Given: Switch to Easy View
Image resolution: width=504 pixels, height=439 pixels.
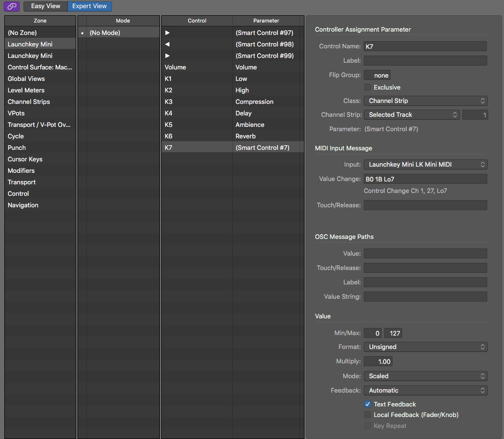Looking at the screenshot, I should pos(45,6).
